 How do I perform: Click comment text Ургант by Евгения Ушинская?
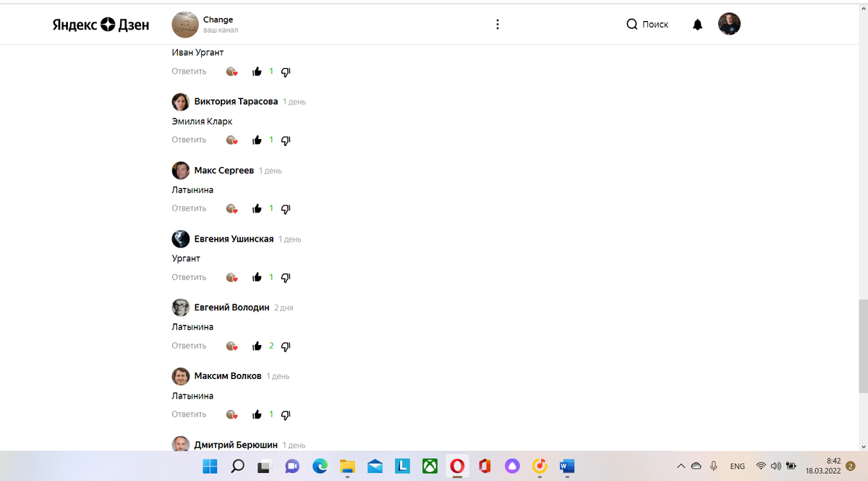click(186, 258)
